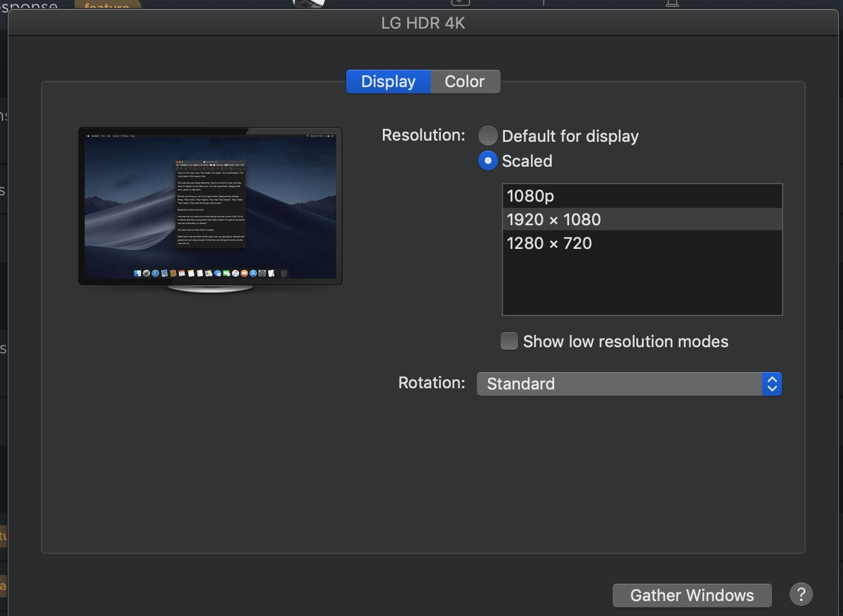Switch to the Display tab
The height and width of the screenshot is (616, 843).
click(389, 82)
